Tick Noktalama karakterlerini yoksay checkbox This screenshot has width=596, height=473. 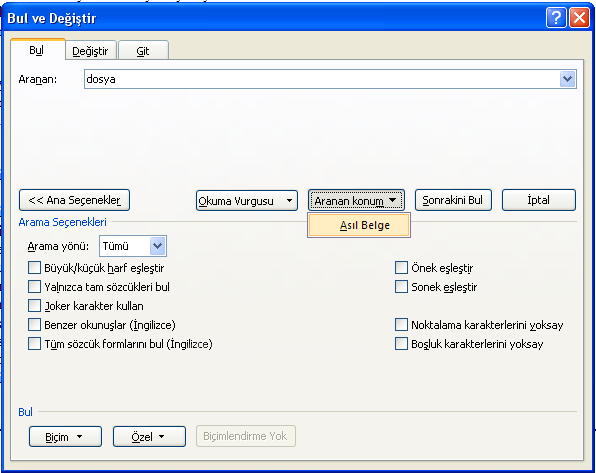click(401, 325)
